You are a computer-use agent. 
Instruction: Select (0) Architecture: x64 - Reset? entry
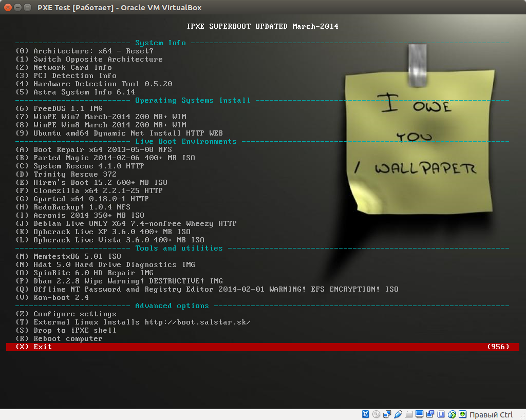tap(85, 51)
